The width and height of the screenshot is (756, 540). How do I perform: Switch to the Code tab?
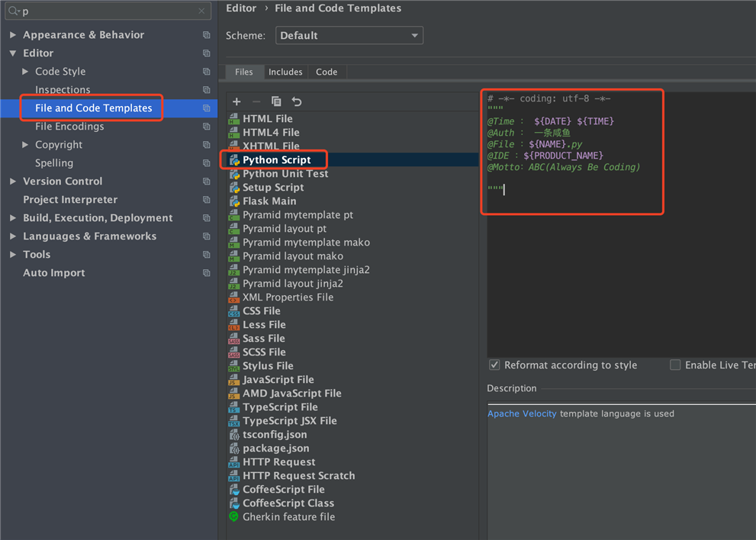[327, 72]
